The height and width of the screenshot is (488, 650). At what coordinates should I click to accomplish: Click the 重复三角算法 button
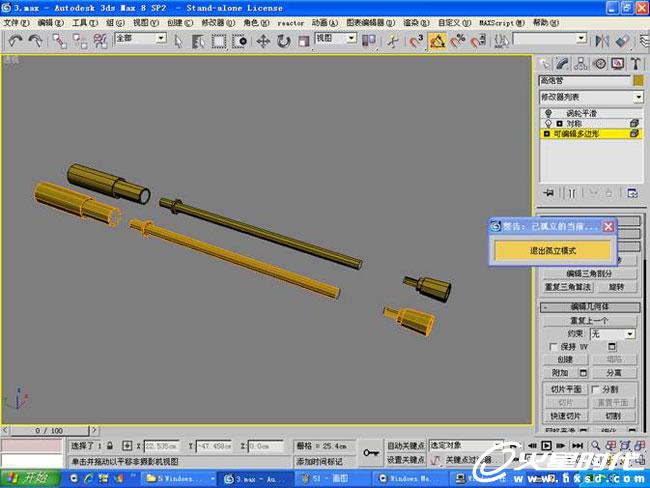[x=568, y=287]
